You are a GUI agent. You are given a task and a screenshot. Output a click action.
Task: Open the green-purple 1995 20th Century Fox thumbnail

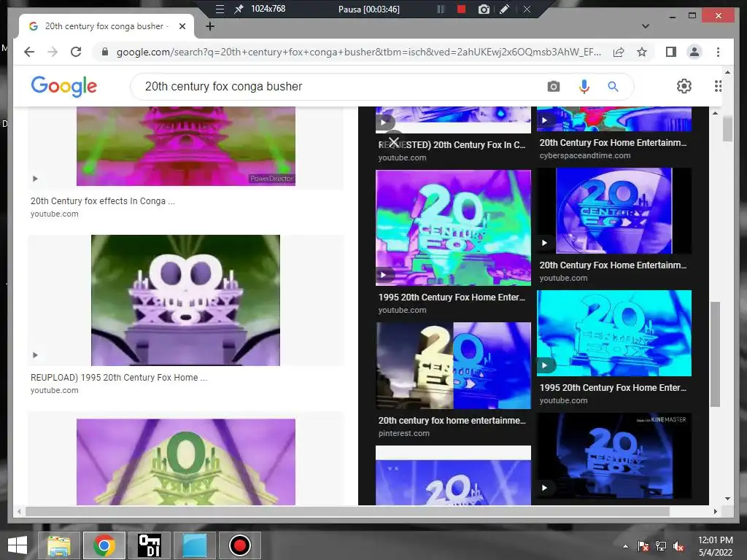click(453, 227)
